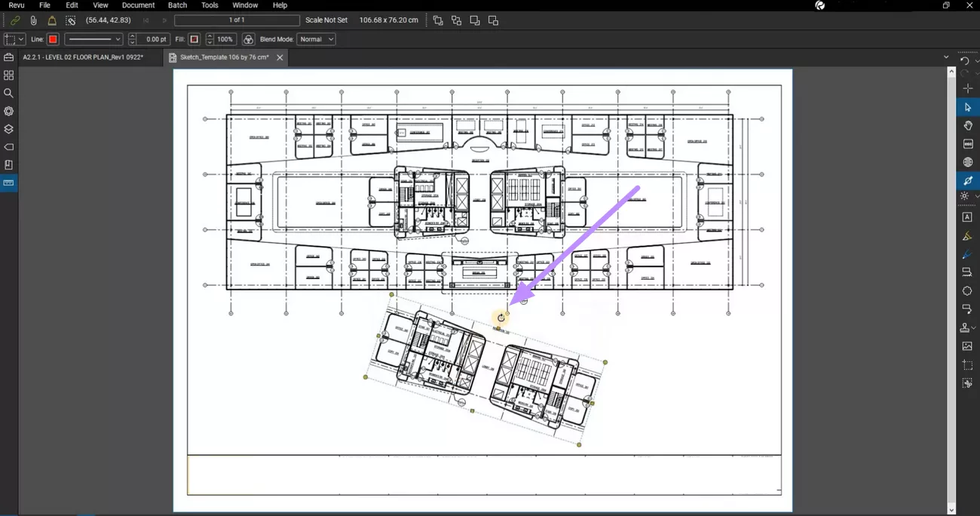The width and height of the screenshot is (980, 516).
Task: Open the Bookmarks panel icon
Action: click(8, 164)
